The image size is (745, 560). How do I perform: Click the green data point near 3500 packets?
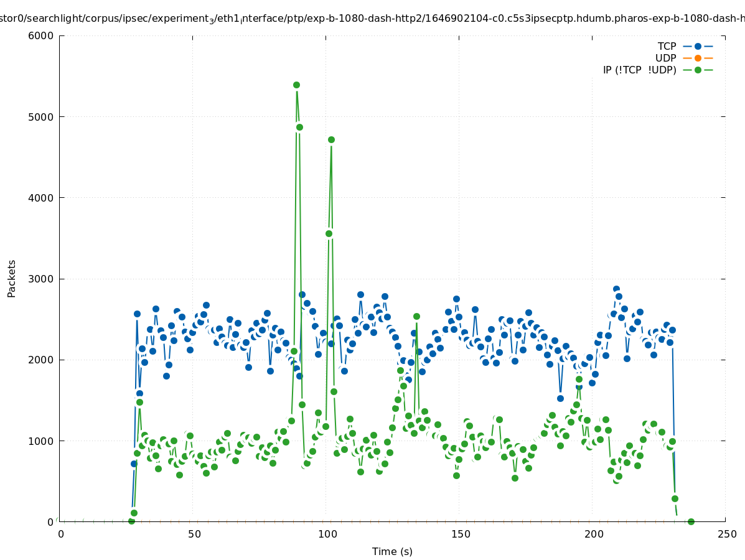[x=329, y=233]
